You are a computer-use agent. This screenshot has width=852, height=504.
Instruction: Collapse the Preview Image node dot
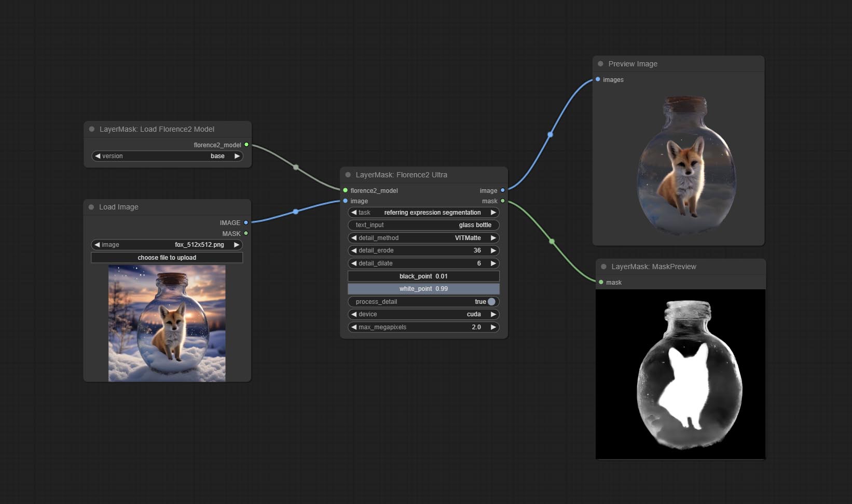pyautogui.click(x=601, y=64)
